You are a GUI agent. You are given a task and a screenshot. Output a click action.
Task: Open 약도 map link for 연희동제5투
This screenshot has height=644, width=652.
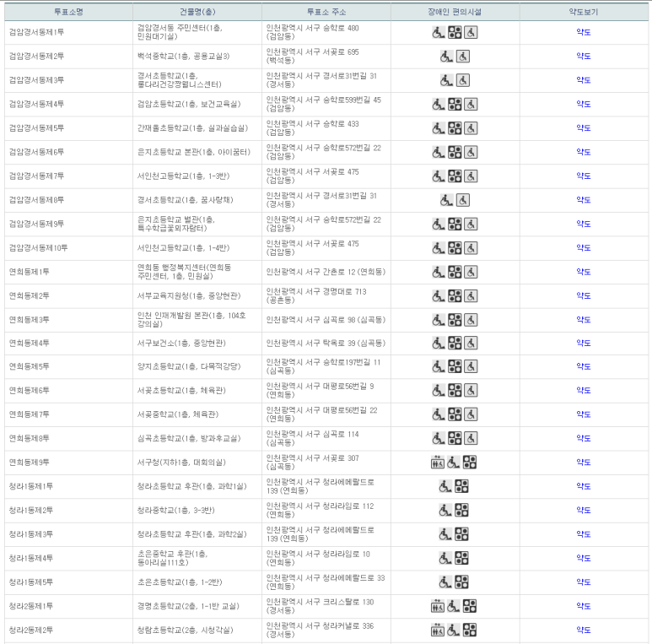coord(584,366)
